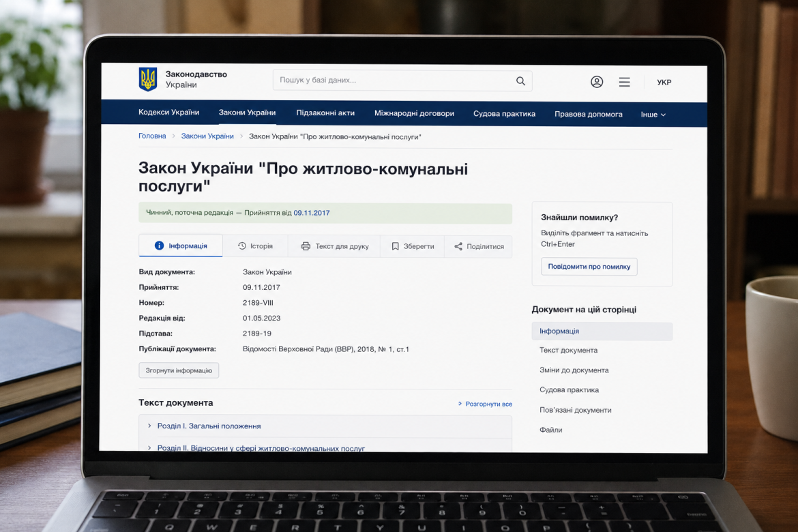Click the Прийняття value 09.11.2017 in details
The width and height of the screenshot is (798, 532).
point(262,287)
